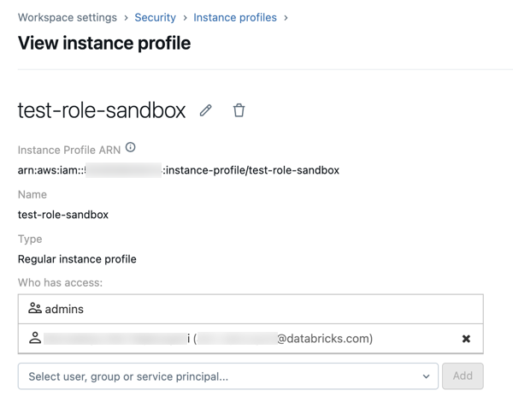Click the group icon in the admins row

pos(35,309)
